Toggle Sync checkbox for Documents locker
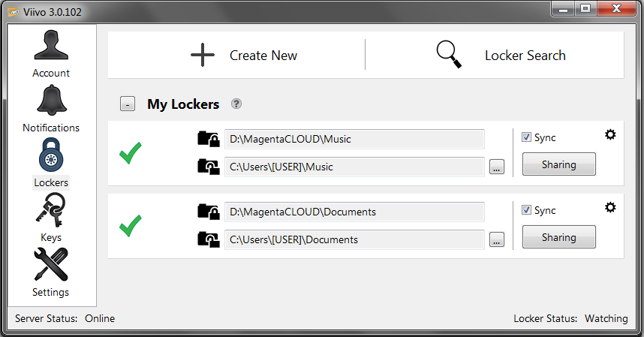The width and height of the screenshot is (644, 337). pyautogui.click(x=526, y=210)
